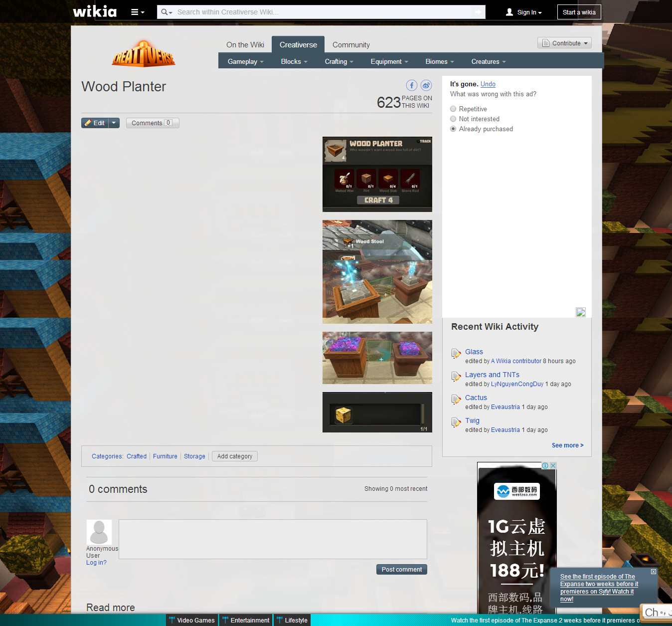Open A Wikia contributor profile link
This screenshot has height=626, width=672.
pos(516,361)
